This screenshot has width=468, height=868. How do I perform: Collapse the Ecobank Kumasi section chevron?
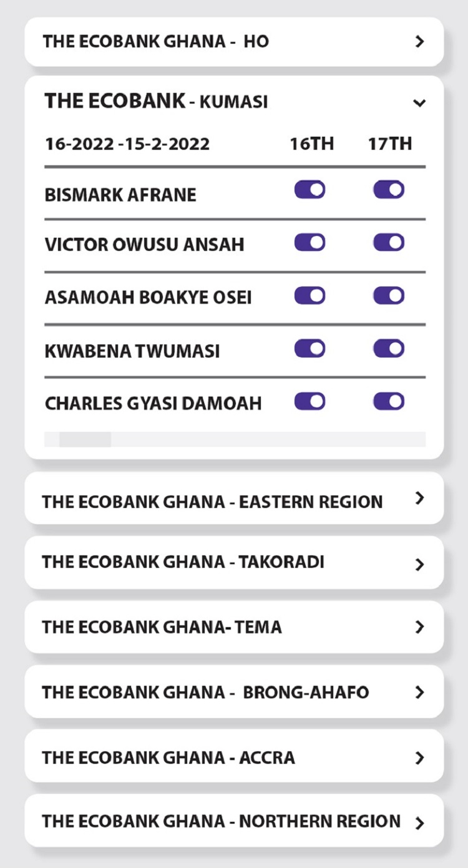click(420, 102)
